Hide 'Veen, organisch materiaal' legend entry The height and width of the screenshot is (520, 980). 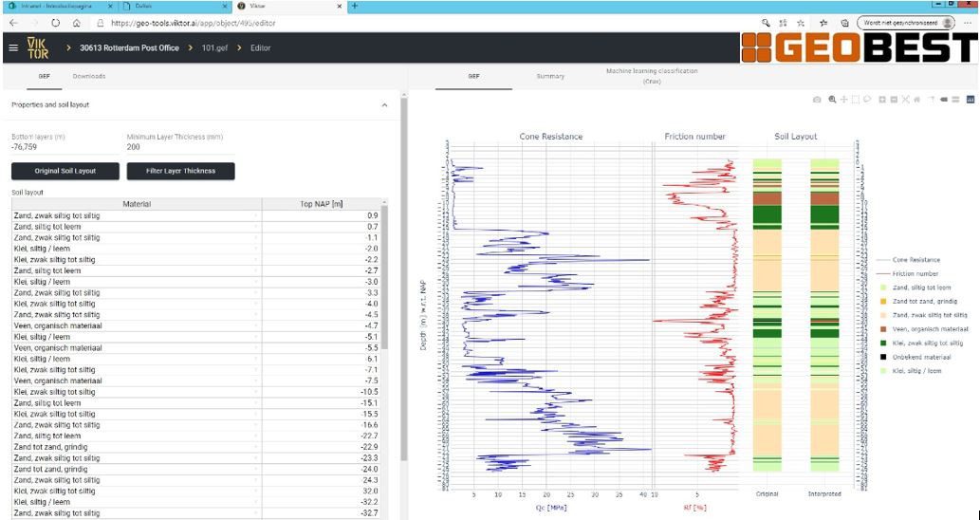(929, 328)
